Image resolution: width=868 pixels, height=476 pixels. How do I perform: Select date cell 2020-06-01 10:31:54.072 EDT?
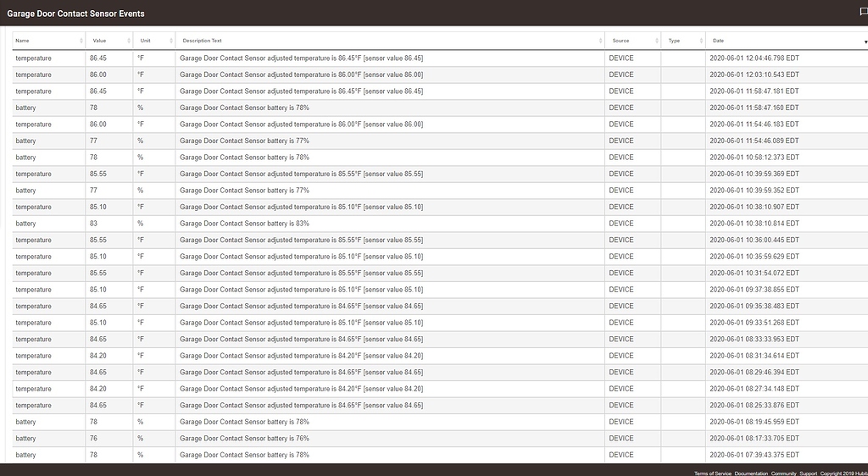click(754, 273)
